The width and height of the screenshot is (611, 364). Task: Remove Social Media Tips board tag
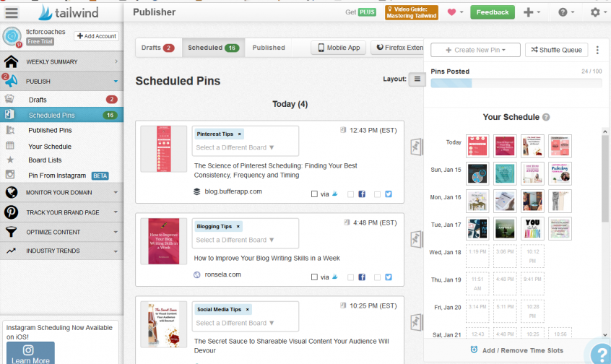click(x=247, y=309)
